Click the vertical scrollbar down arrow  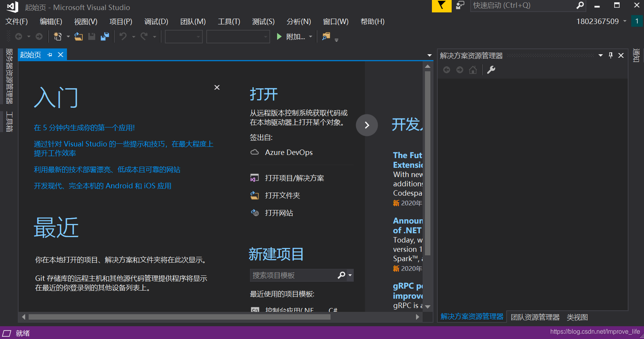428,307
